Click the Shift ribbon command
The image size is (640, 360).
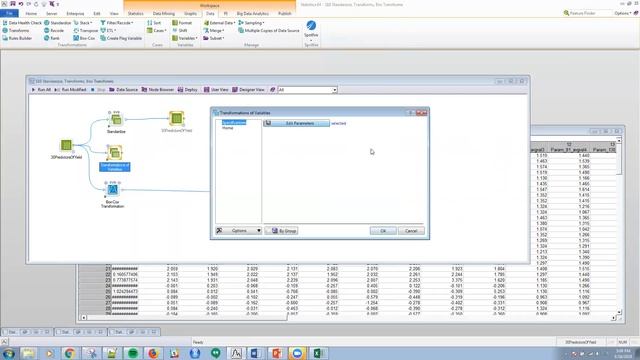180,31
